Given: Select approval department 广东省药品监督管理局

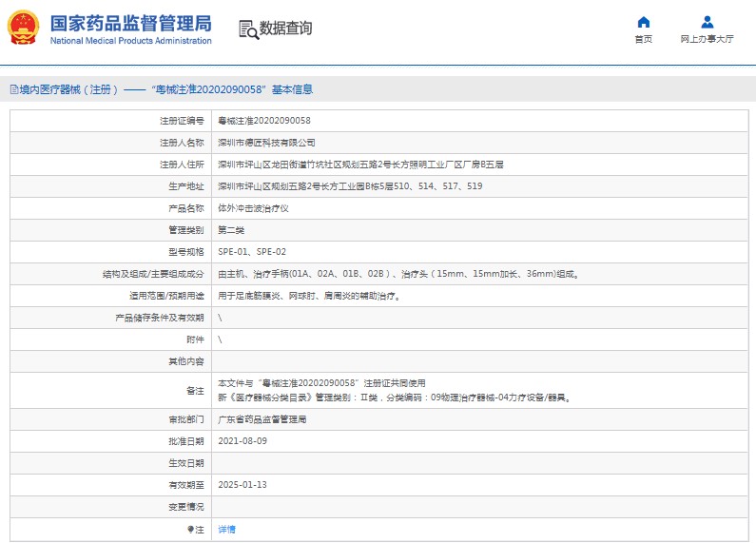Looking at the screenshot, I should click(262, 419).
